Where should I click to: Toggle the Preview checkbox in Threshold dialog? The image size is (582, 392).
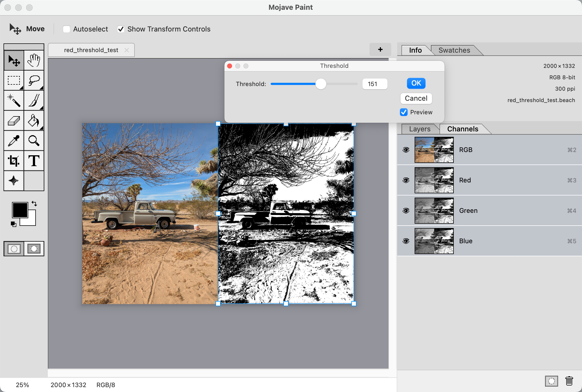click(404, 112)
